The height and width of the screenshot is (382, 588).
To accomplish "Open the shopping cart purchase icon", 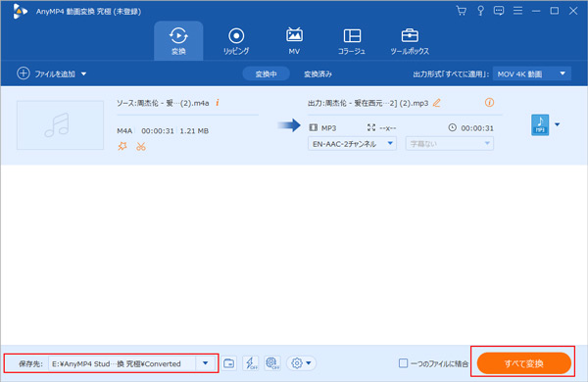I will [x=462, y=11].
